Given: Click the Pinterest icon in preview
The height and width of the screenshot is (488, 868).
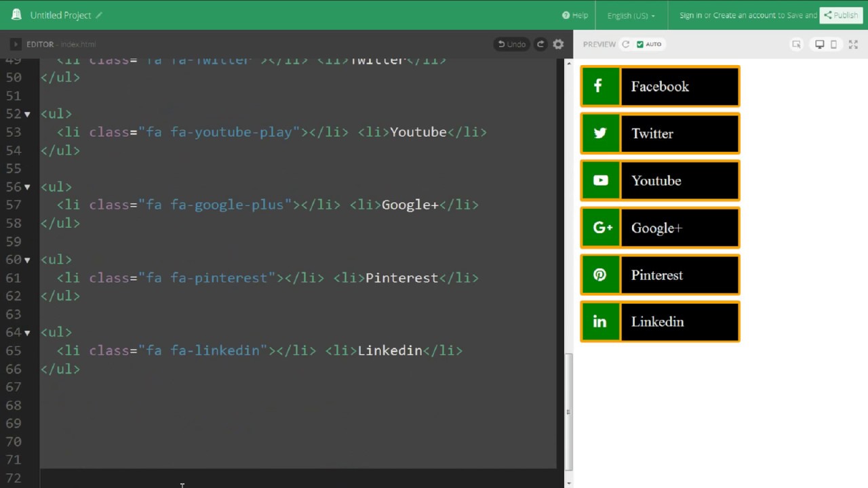Looking at the screenshot, I should point(600,274).
